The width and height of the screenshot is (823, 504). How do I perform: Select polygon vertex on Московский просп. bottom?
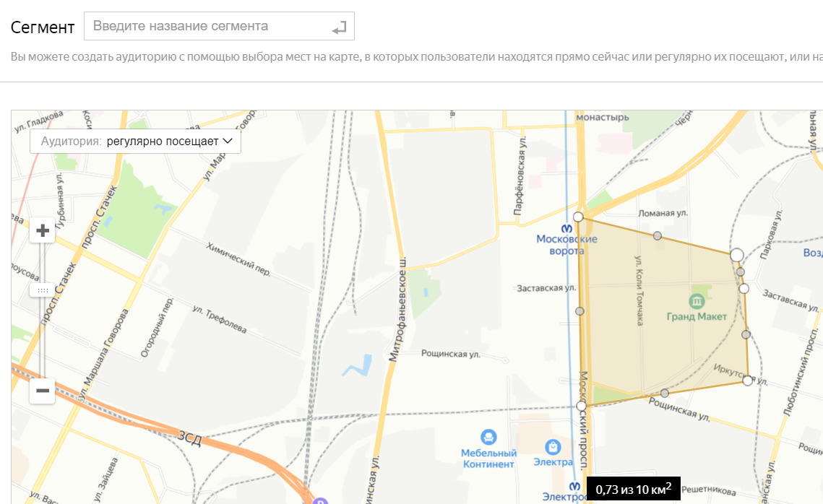click(x=581, y=406)
